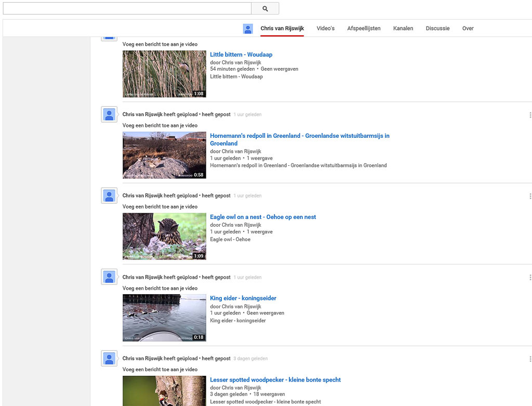Open options menu for King eider post
532x406 pixels.
pos(530,278)
